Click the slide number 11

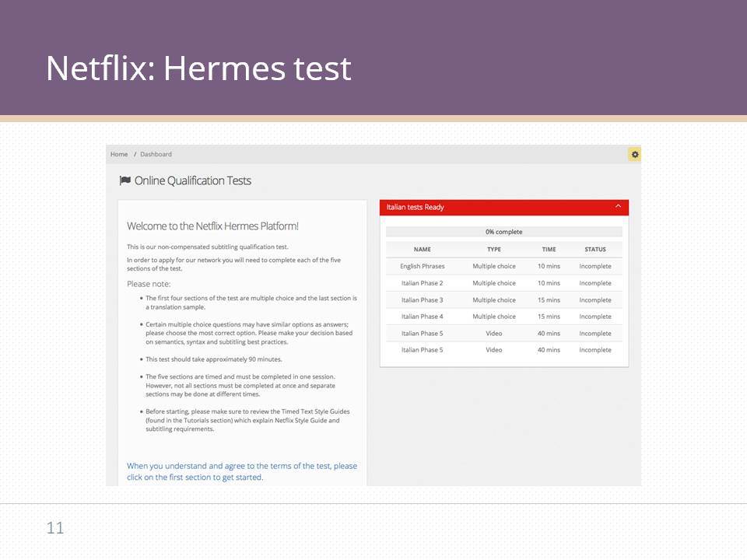54,527
